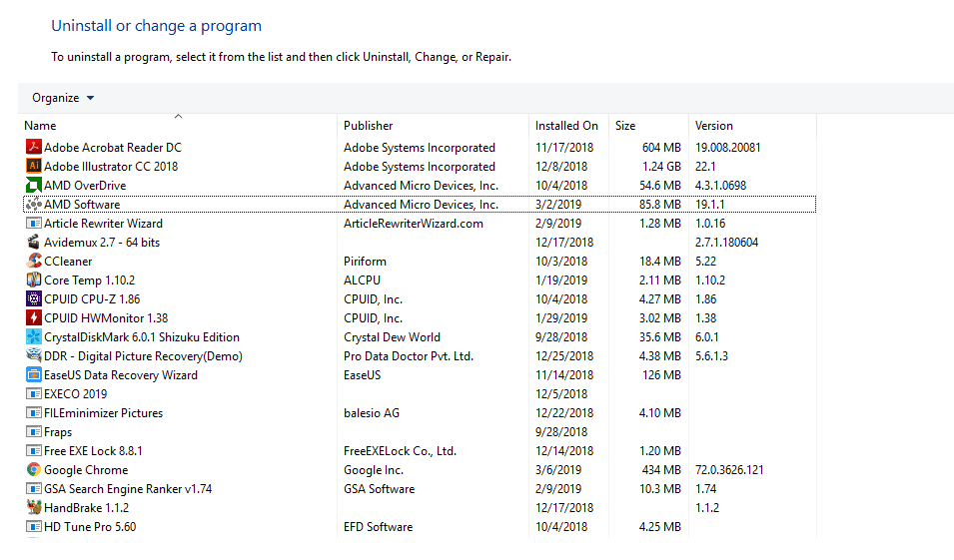Select CrystalDiskMark 6.0.1 Shizuku Edition entry

pyautogui.click(x=142, y=336)
